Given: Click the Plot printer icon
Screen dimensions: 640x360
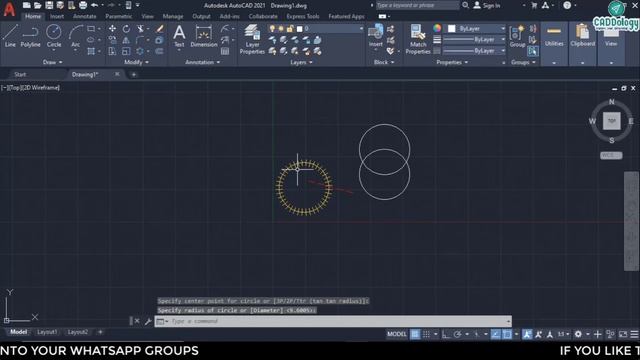Looking at the screenshot, I should [83, 5].
